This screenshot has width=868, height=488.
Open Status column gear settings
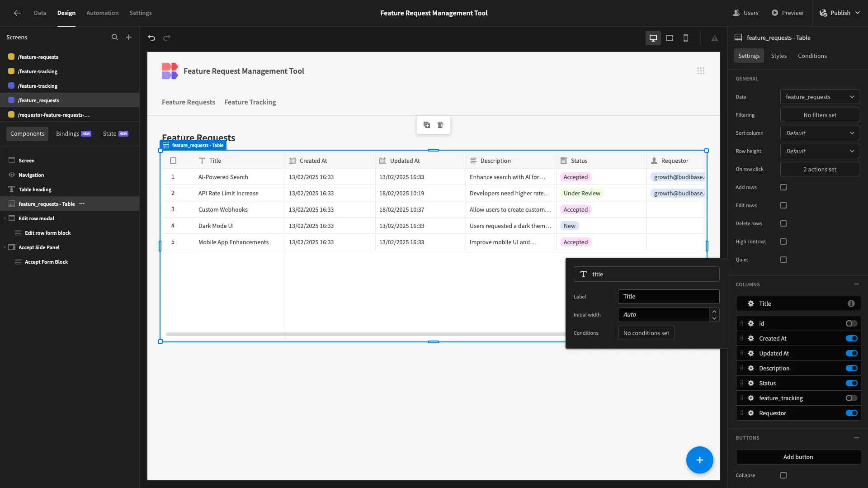(x=751, y=383)
